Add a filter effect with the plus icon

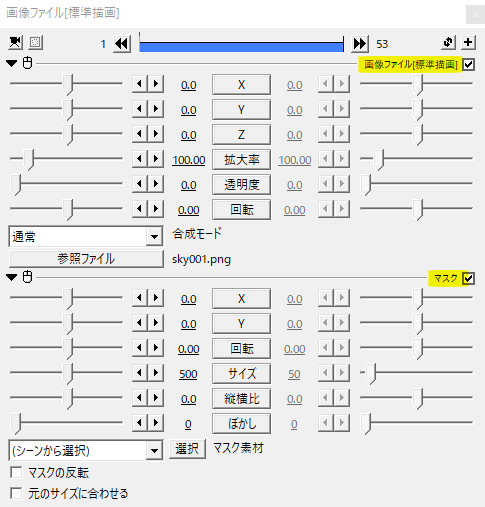point(468,42)
